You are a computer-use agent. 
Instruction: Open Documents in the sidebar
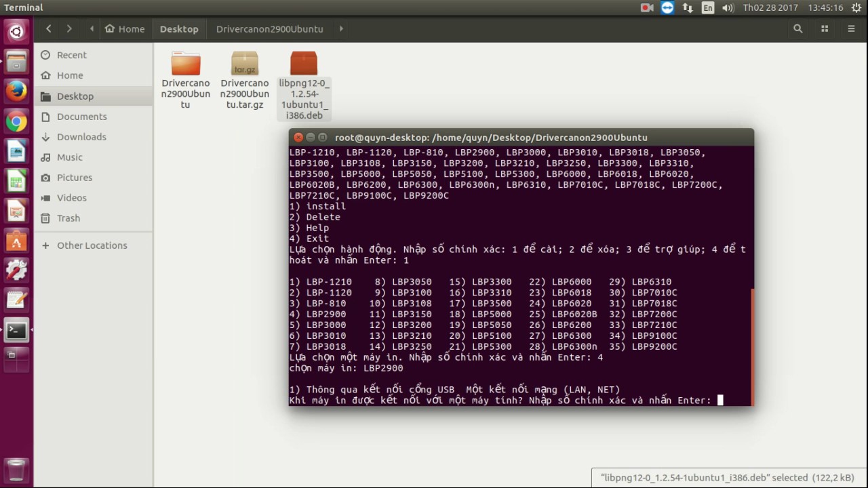pyautogui.click(x=94, y=116)
